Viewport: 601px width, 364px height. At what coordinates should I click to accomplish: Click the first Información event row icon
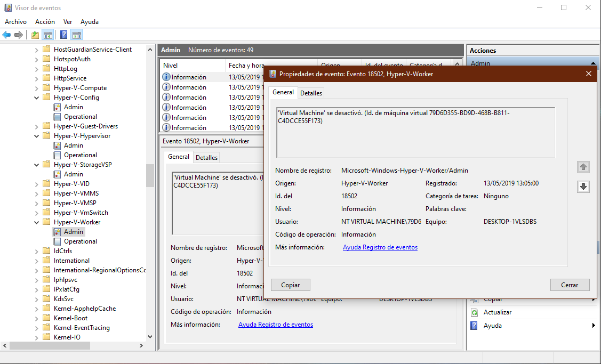166,77
